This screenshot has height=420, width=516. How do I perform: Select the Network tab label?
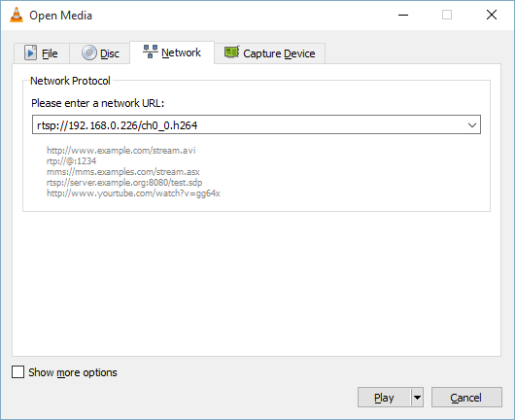point(181,52)
